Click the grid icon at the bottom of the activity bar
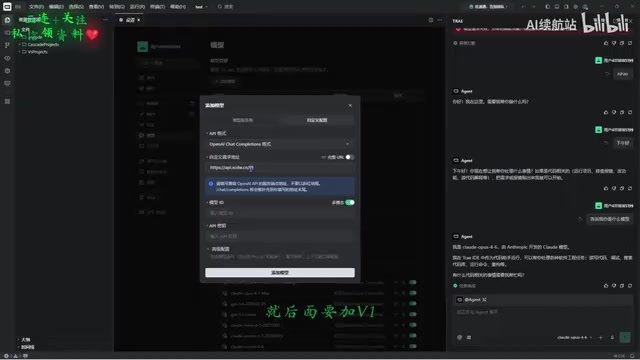The width and height of the screenshot is (640, 360). (x=7, y=101)
